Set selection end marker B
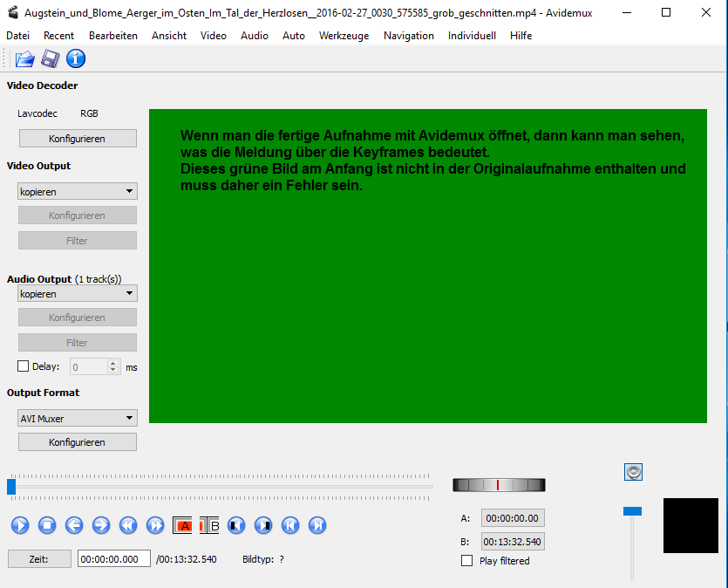 [210, 525]
